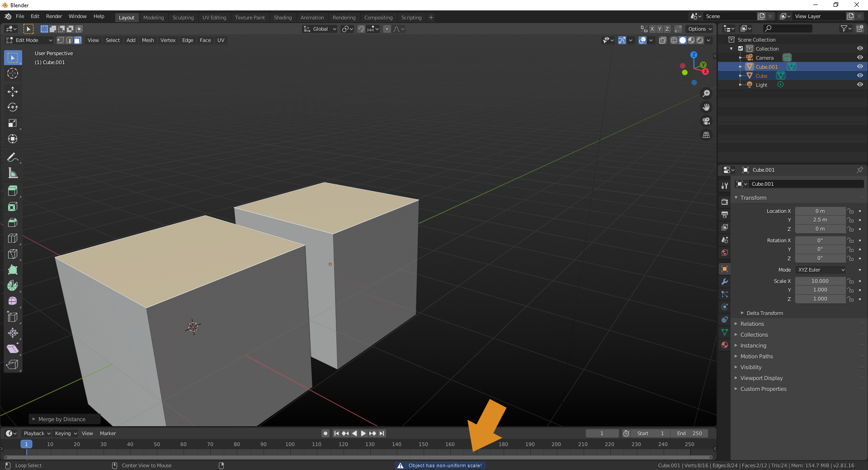Open the Keying popover in the timeline
The height and width of the screenshot is (470, 868).
click(x=66, y=433)
